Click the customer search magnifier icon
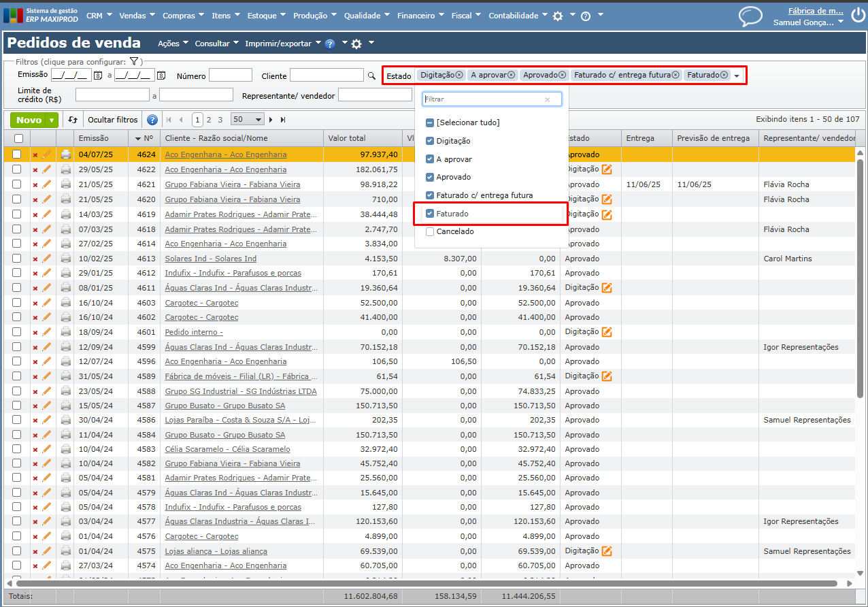The width and height of the screenshot is (868, 607). (x=371, y=76)
